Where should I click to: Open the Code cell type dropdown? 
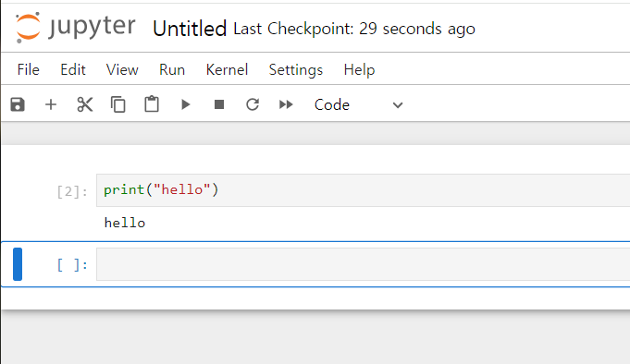tap(358, 104)
